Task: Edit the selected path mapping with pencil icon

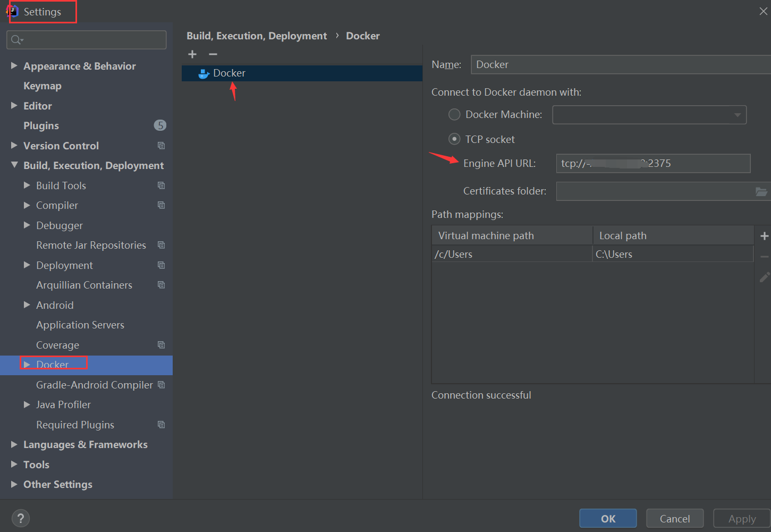Action: point(764,277)
